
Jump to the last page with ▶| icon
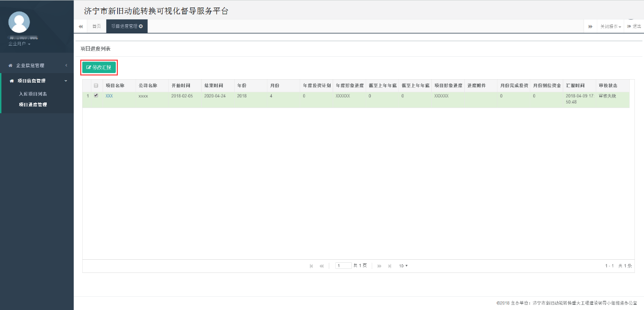(x=389, y=265)
